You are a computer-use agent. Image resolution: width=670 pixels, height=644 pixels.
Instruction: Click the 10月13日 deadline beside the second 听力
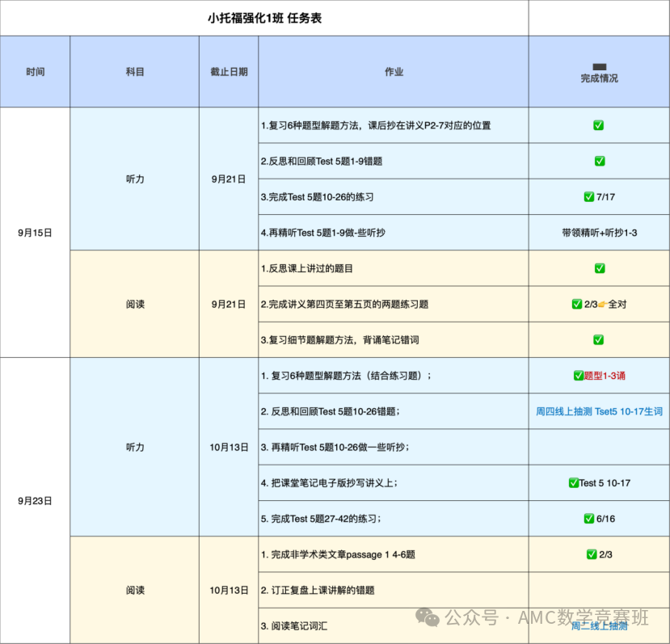click(x=229, y=447)
